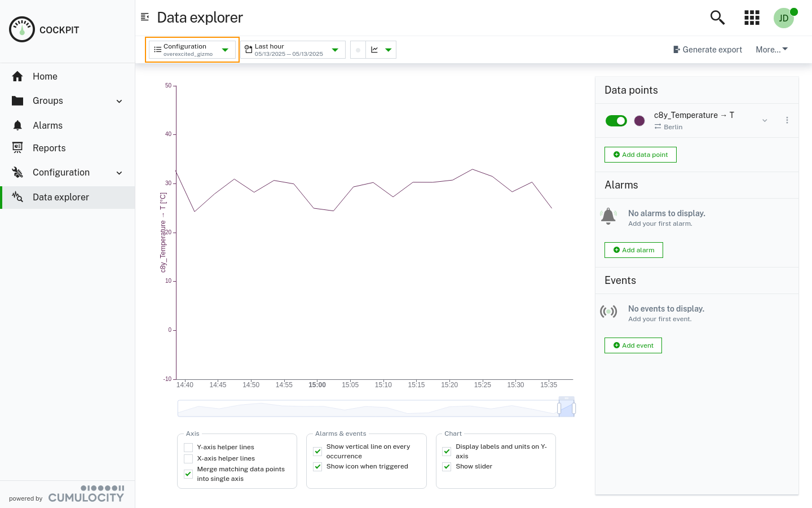Click the realtime dot button in toolbar
This screenshot has height=508, width=812.
point(358,50)
